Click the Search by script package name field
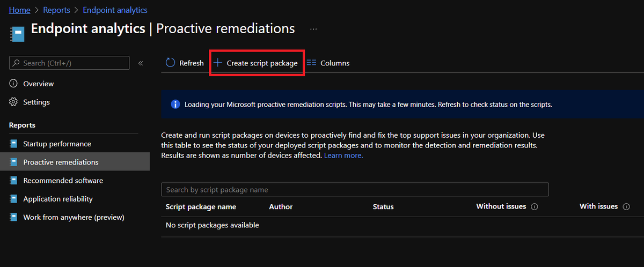This screenshot has width=644, height=267. click(x=355, y=190)
